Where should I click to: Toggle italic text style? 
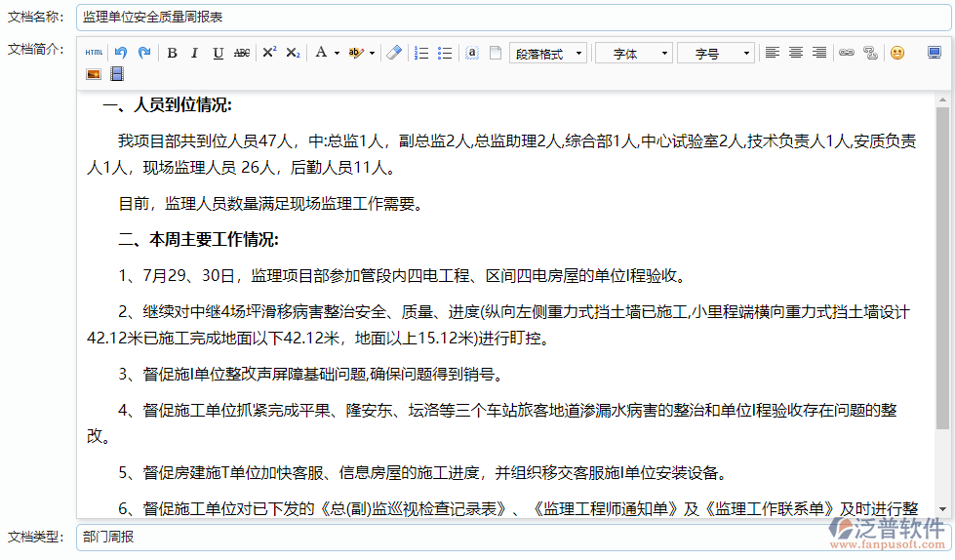[x=194, y=53]
